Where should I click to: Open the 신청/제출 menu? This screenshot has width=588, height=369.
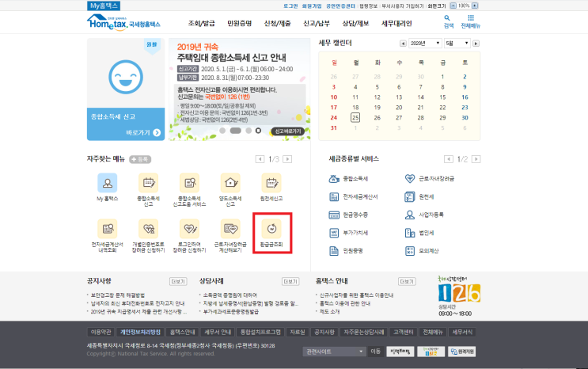277,23
